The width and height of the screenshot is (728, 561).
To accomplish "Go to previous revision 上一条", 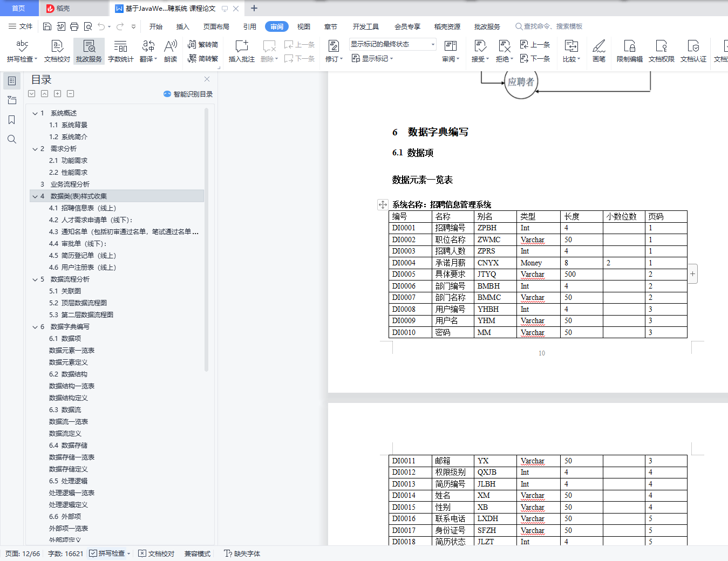I will (x=535, y=45).
